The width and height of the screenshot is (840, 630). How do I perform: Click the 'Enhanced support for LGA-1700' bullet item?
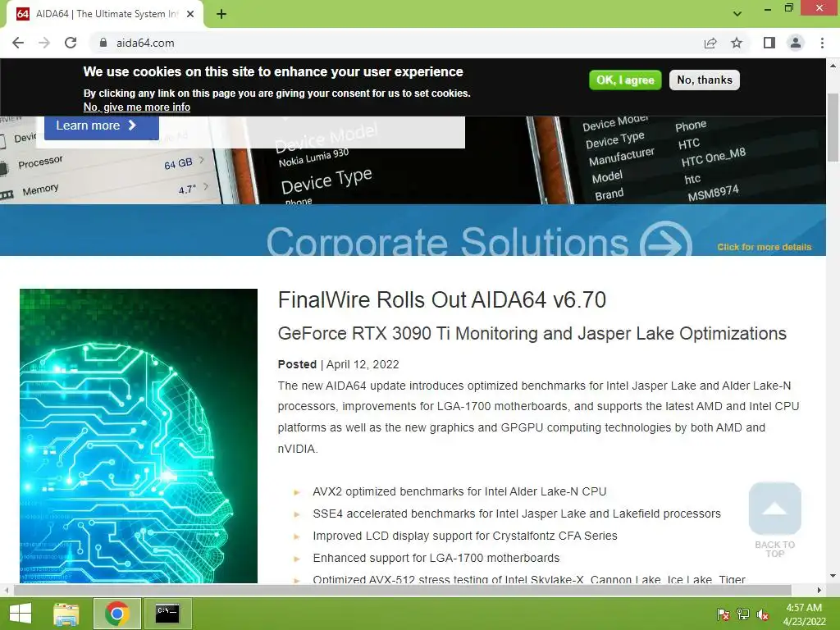(x=436, y=558)
